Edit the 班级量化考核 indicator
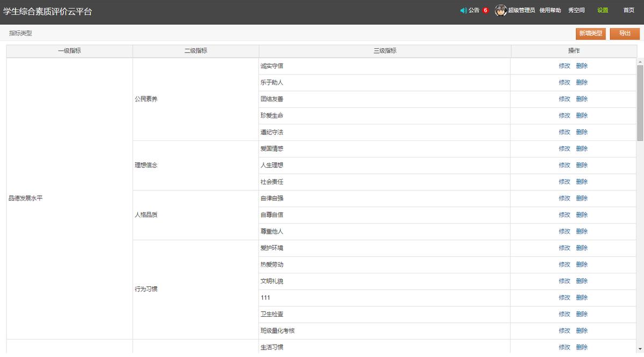 (x=564, y=331)
